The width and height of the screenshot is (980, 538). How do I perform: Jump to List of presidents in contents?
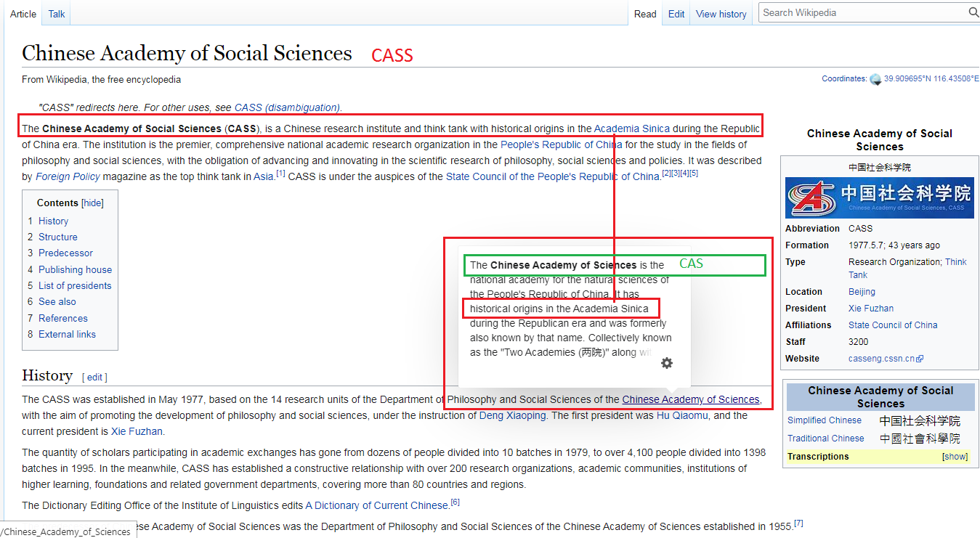coord(75,285)
